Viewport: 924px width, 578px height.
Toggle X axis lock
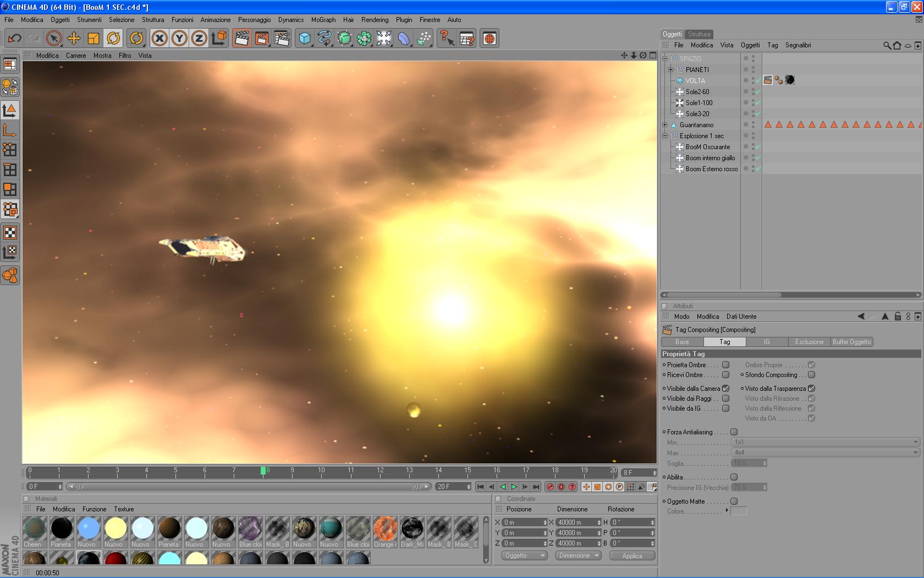[x=159, y=38]
